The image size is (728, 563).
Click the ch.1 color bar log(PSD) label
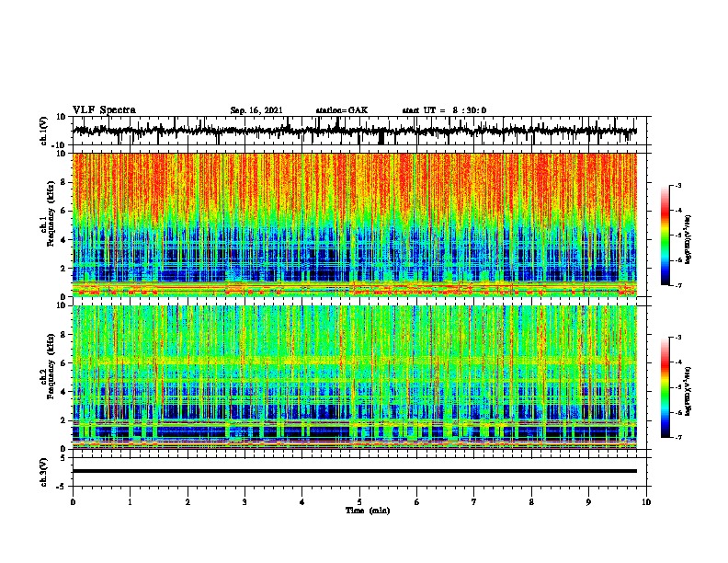688,239
